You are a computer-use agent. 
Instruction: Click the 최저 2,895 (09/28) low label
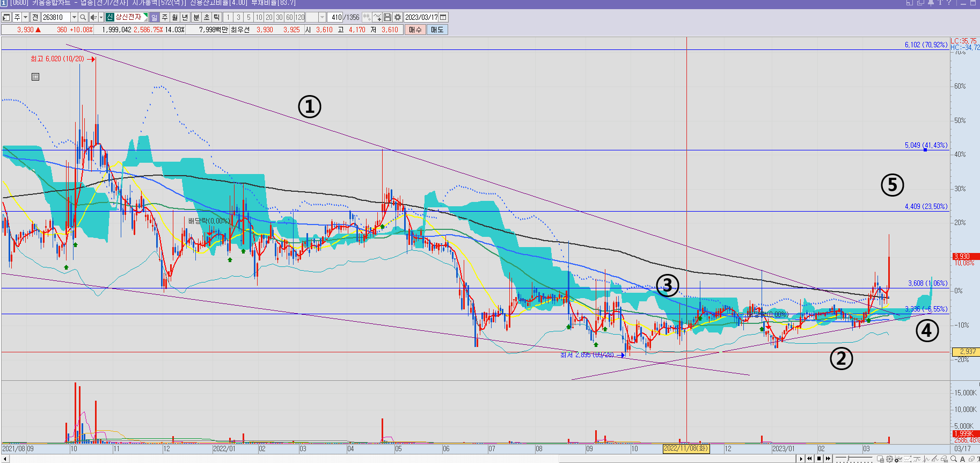point(587,355)
